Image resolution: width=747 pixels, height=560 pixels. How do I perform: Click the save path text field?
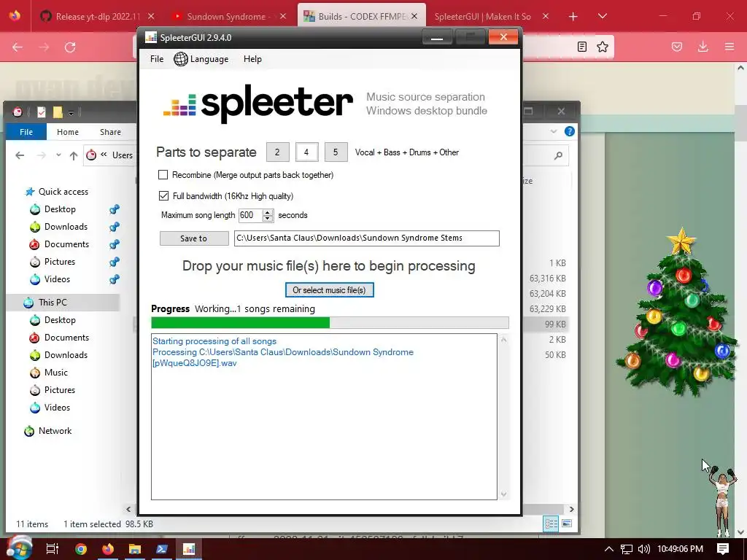click(366, 238)
